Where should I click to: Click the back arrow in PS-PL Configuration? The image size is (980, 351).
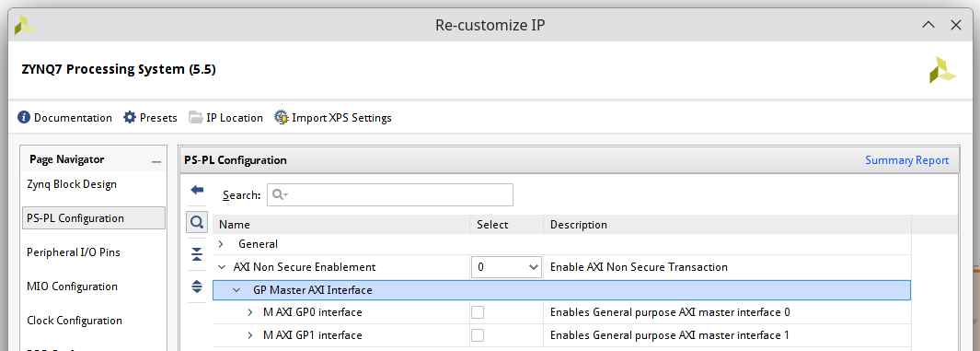(x=198, y=190)
